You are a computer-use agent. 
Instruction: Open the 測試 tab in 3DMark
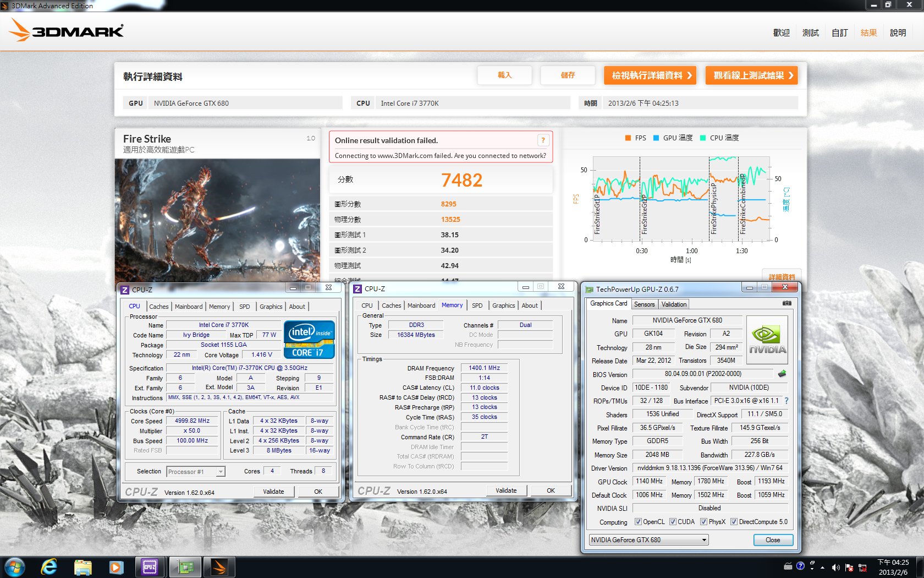click(x=811, y=33)
